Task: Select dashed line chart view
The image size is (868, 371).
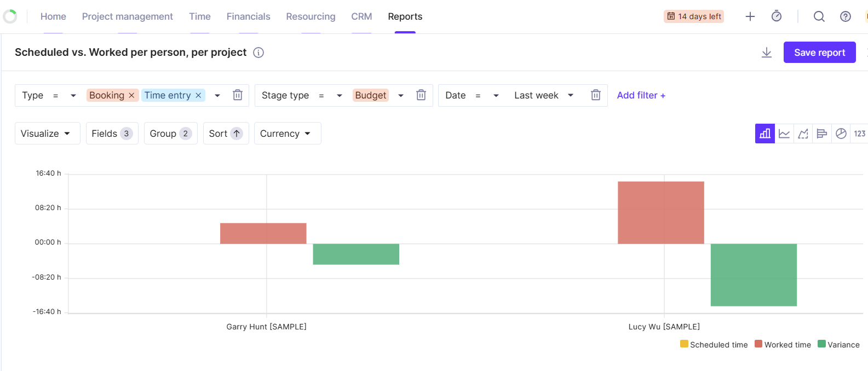Action: 803,134
